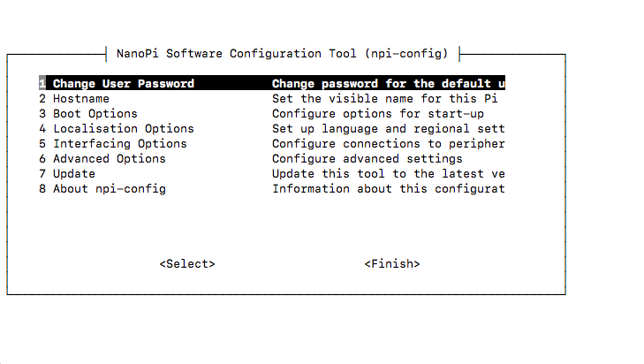The height and width of the screenshot is (364, 644).
Task: Click description 'Configure options for start-up'
Action: click(378, 114)
